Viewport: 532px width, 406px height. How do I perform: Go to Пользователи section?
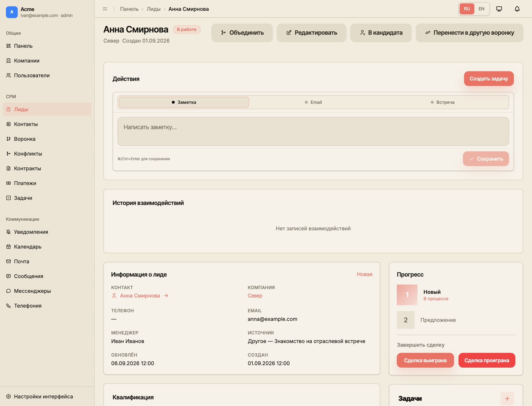coord(47,75)
